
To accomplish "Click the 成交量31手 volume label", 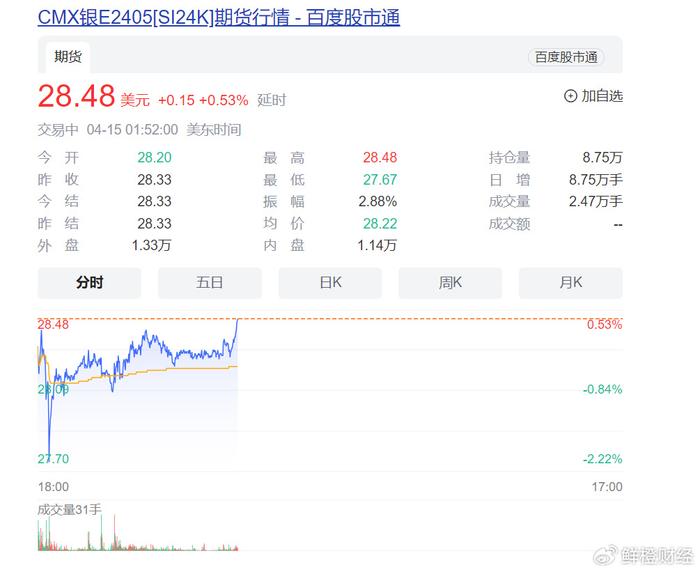I will tap(70, 509).
